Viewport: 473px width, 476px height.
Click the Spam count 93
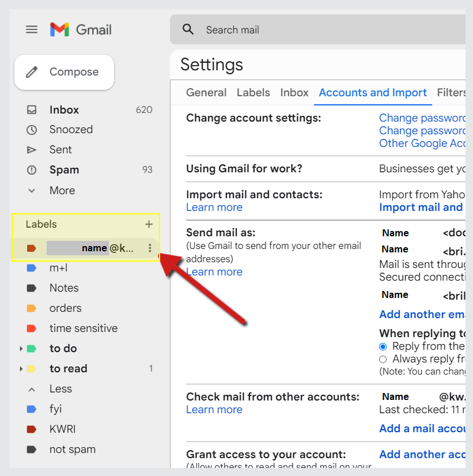pyautogui.click(x=147, y=169)
